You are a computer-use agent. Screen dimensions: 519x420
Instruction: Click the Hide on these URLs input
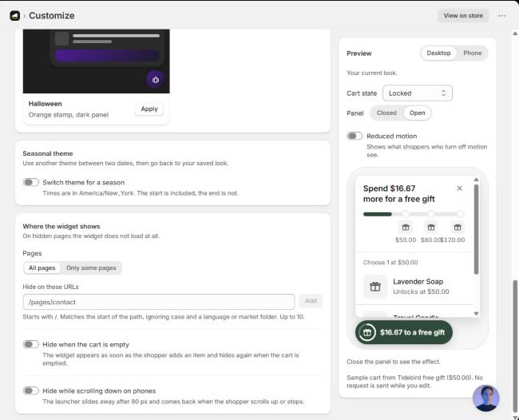click(x=159, y=302)
